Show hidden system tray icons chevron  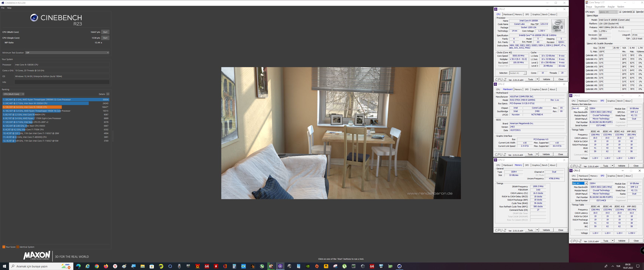[613, 266]
